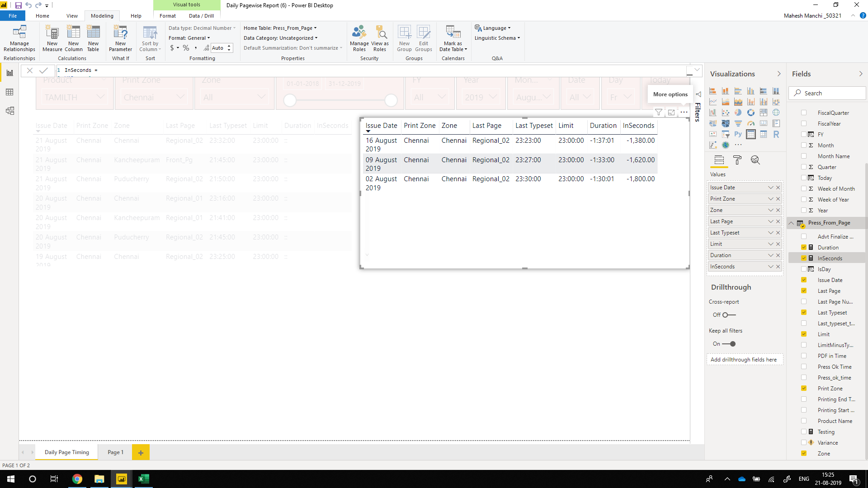This screenshot has width=868, height=488.
Task: Switch to the Page 1 tab
Action: pos(115,452)
